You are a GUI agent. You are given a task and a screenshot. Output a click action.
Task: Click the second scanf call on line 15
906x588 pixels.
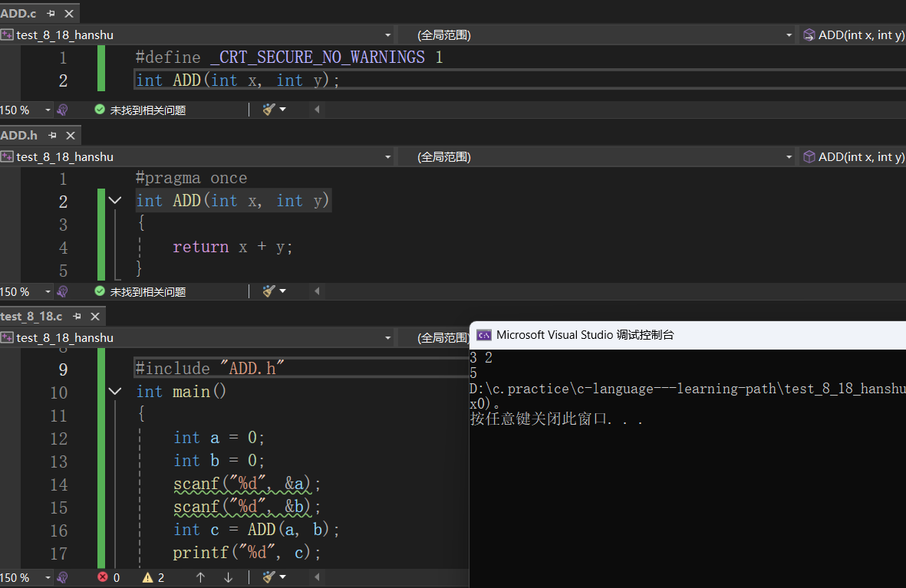247,508
